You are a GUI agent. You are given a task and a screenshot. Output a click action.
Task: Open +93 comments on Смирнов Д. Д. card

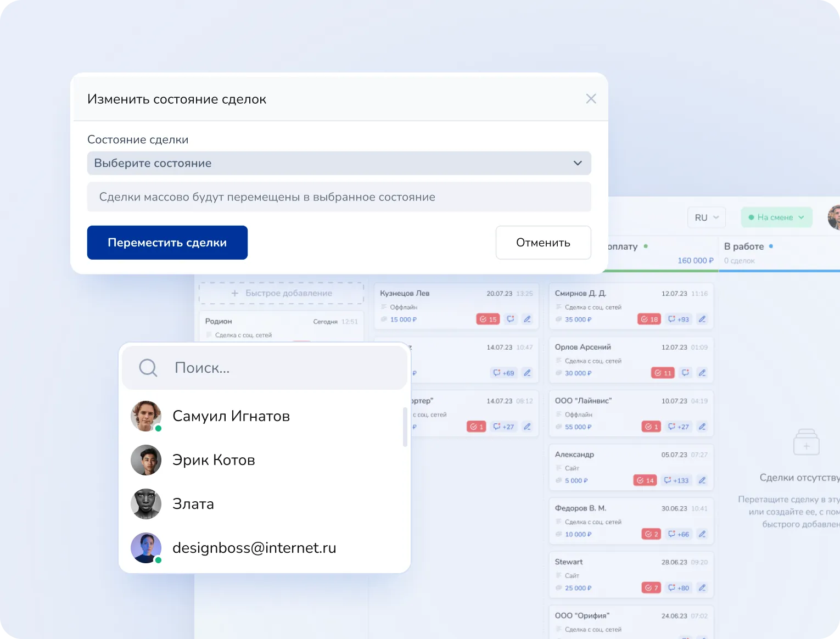pos(679,319)
